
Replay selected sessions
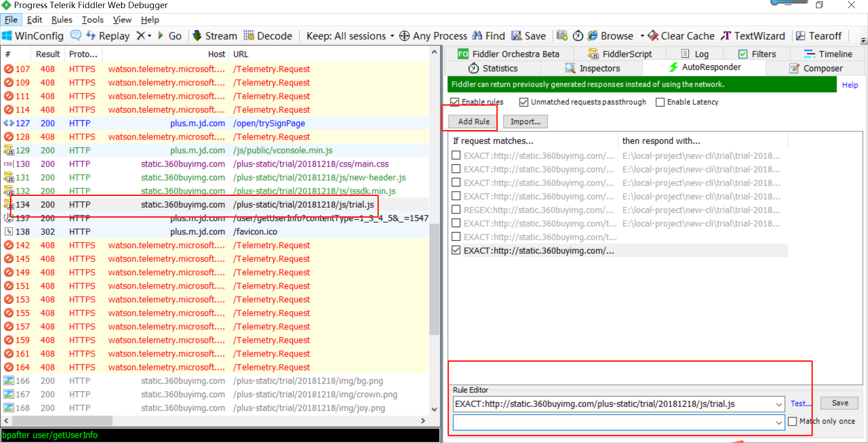[x=108, y=36]
